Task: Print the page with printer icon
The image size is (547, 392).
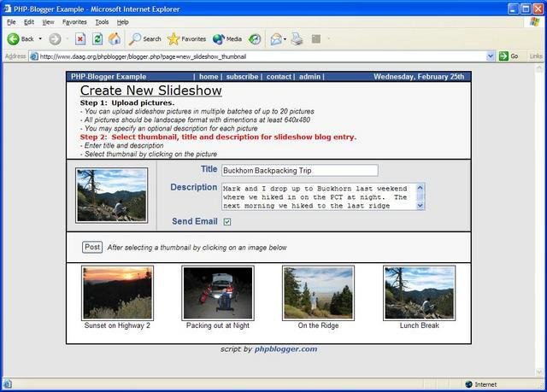Action: (297, 39)
